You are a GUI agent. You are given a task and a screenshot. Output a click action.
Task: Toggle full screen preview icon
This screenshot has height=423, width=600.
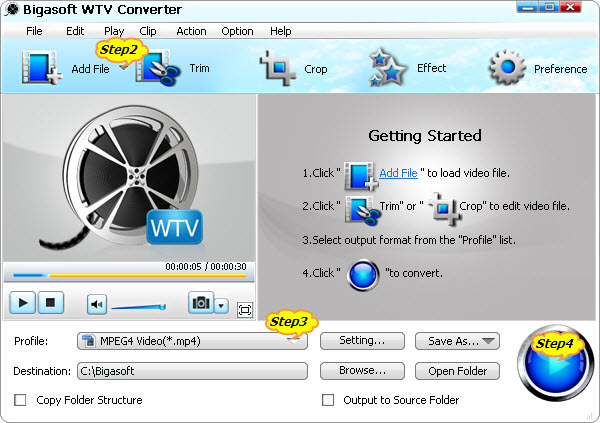(x=245, y=309)
